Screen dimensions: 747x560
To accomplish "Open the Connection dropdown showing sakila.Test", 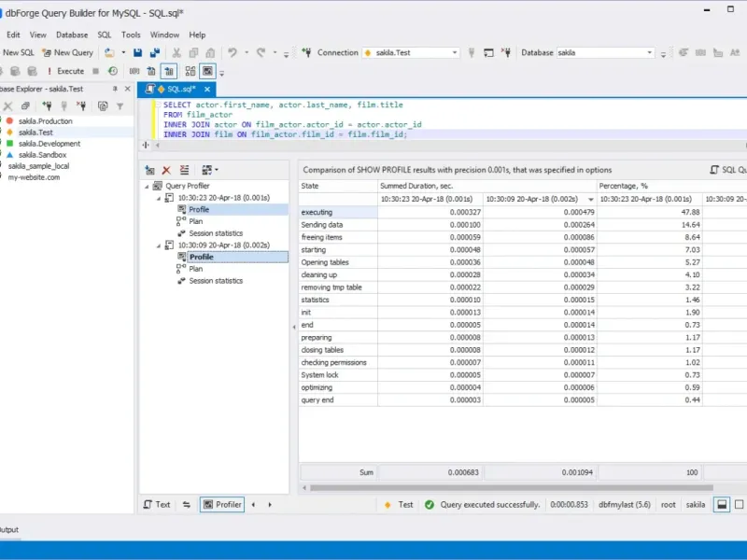I will [410, 52].
